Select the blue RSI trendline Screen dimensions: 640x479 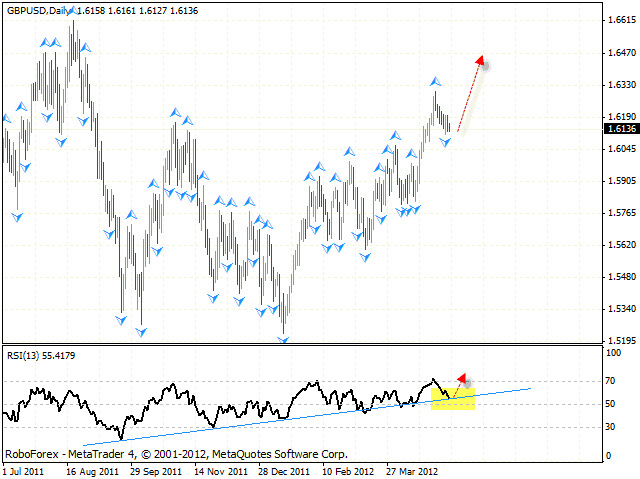(x=300, y=414)
